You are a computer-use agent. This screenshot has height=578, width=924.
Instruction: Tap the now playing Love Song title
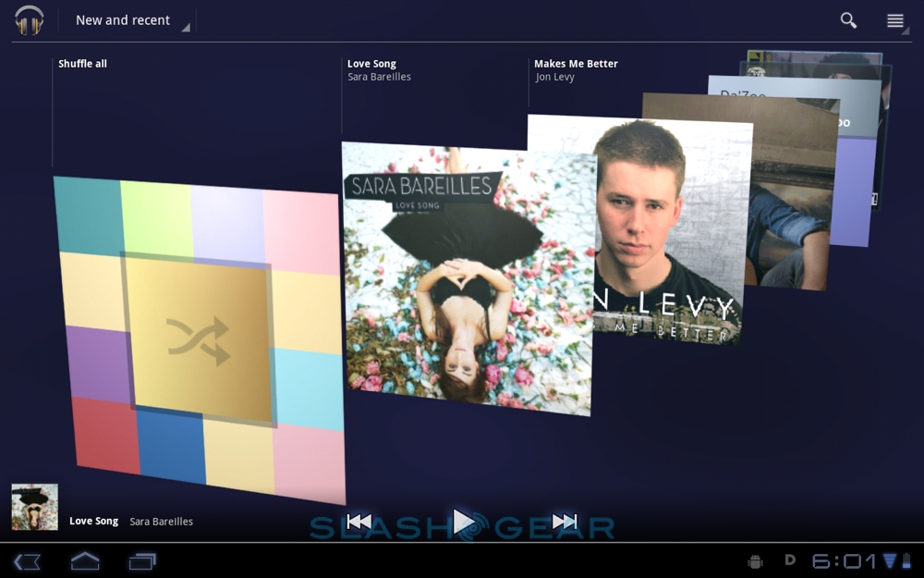tap(93, 522)
